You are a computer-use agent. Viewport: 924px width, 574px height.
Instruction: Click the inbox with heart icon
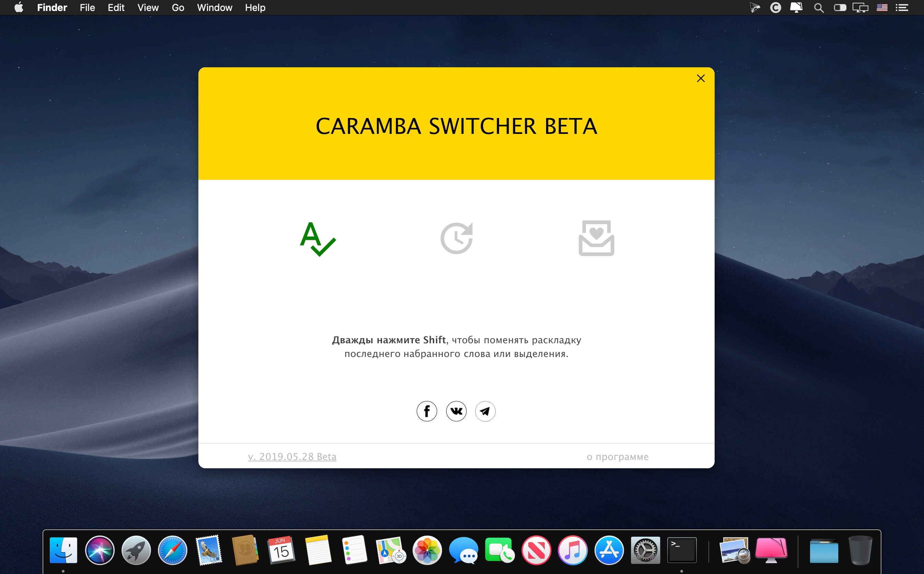596,238
